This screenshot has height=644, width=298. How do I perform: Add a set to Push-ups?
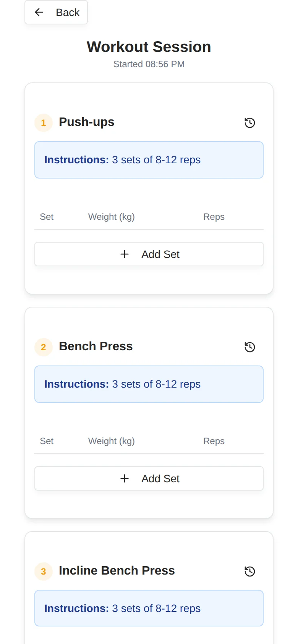point(149,254)
